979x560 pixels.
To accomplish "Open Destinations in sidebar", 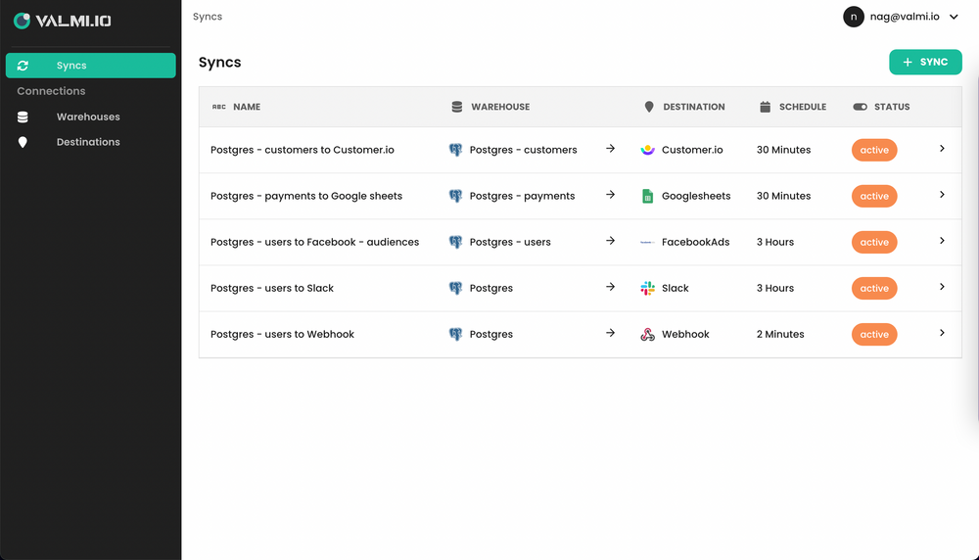I will click(x=88, y=142).
